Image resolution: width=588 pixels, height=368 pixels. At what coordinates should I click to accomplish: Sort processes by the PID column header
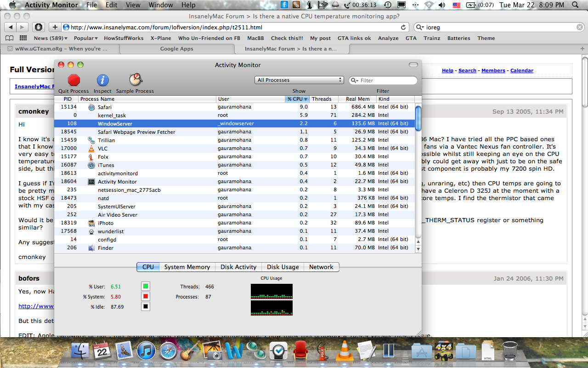point(67,99)
